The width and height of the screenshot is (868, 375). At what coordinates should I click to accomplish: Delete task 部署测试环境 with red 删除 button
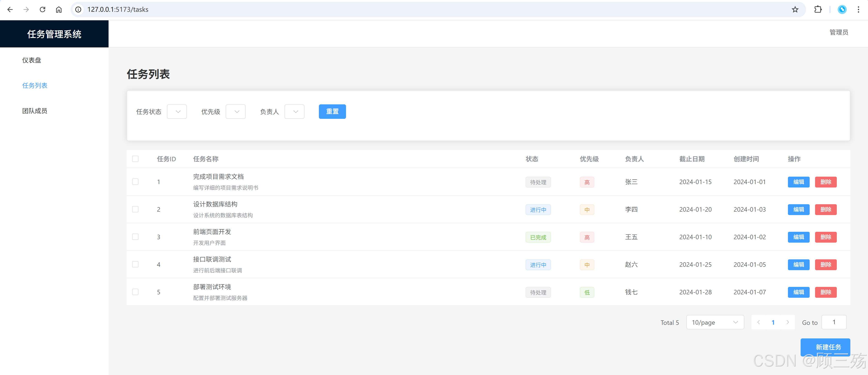point(825,292)
